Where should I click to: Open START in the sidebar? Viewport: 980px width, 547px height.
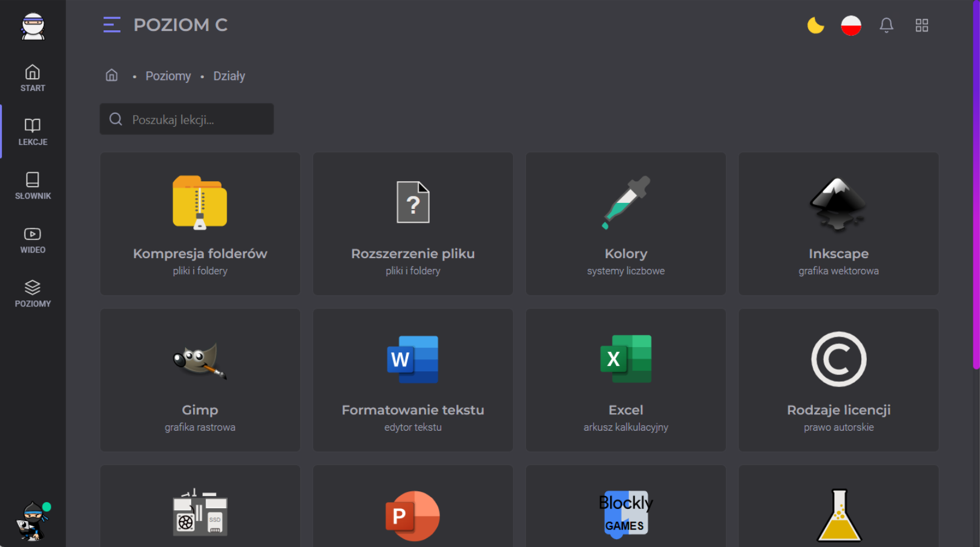33,78
